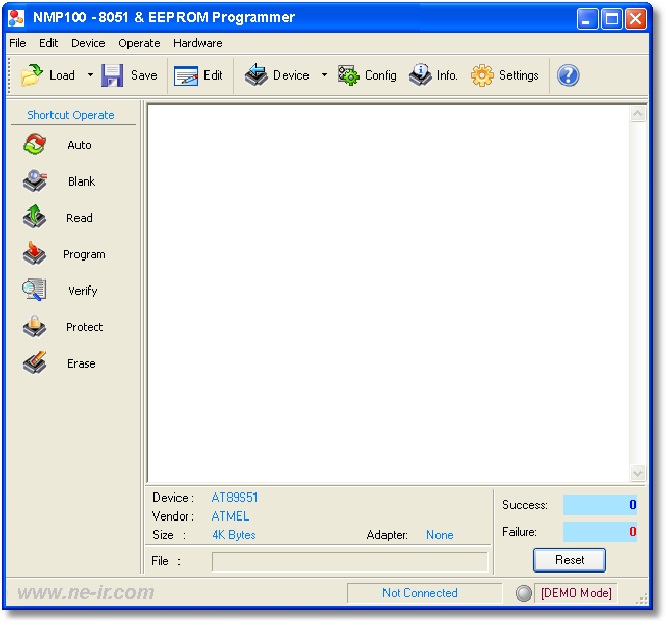This screenshot has height=625, width=668.
Task: Open the Operate menu
Action: coord(139,43)
